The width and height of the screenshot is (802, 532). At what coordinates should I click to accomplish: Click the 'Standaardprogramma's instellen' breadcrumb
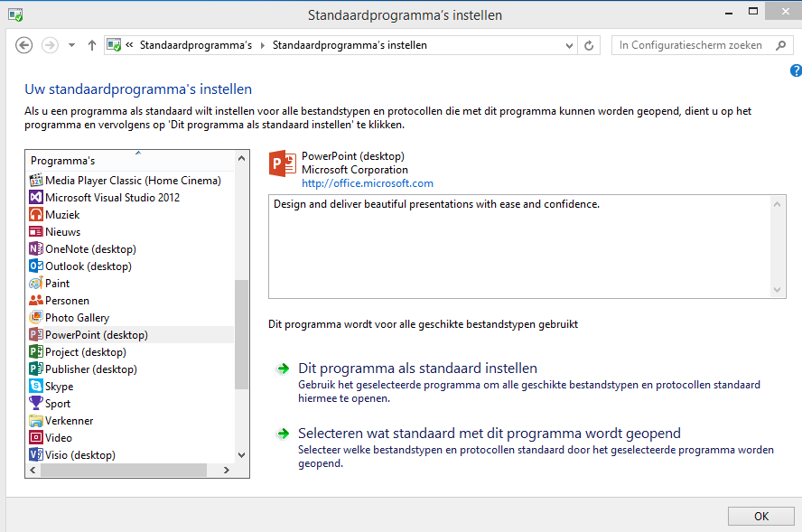click(x=350, y=45)
